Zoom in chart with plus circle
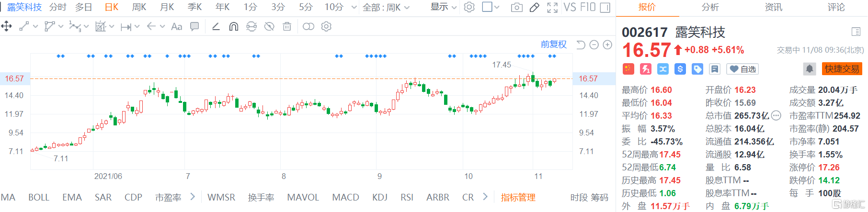 (x=607, y=45)
